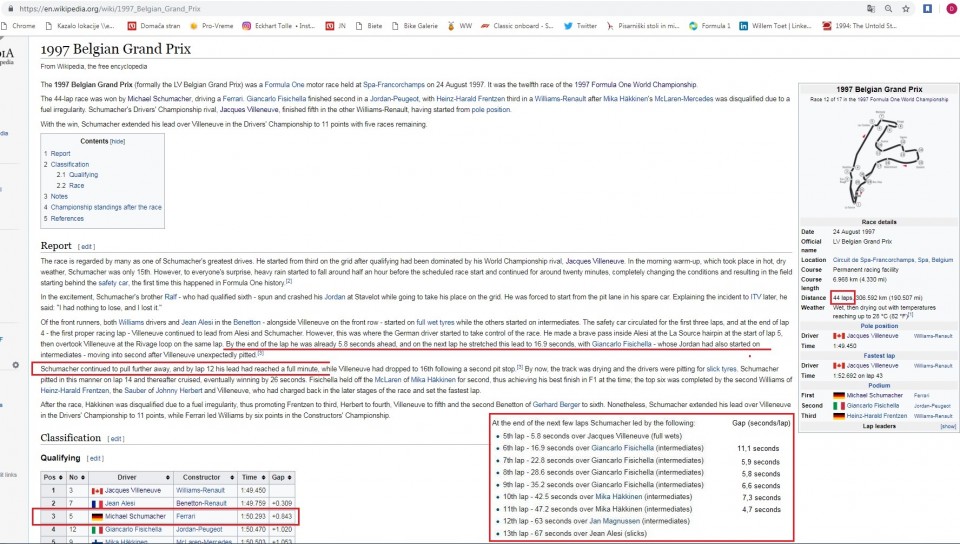
Task: Open the Eckhart Tolle Instagram bookmark
Action: coord(279,26)
